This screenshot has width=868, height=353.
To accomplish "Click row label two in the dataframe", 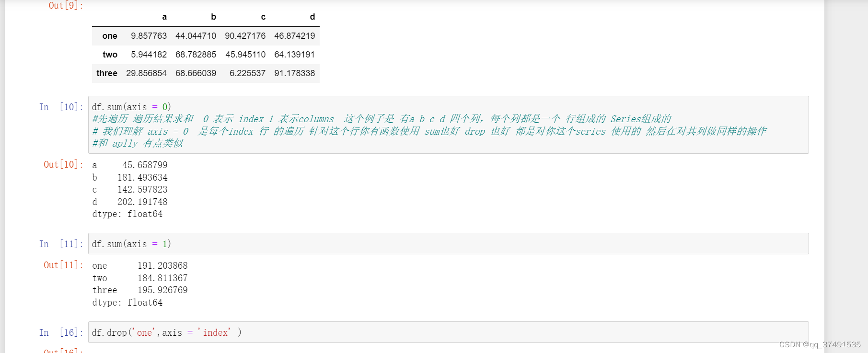I will coord(110,55).
